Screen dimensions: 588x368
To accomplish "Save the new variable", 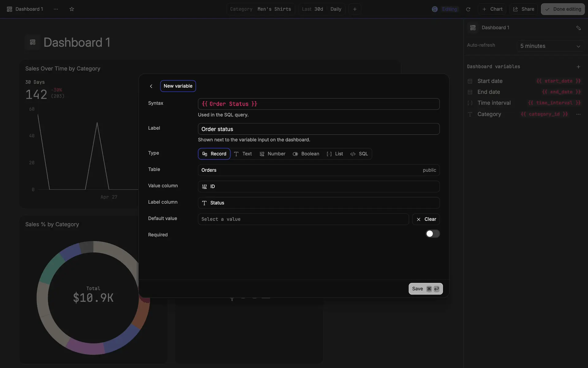I will click(425, 289).
